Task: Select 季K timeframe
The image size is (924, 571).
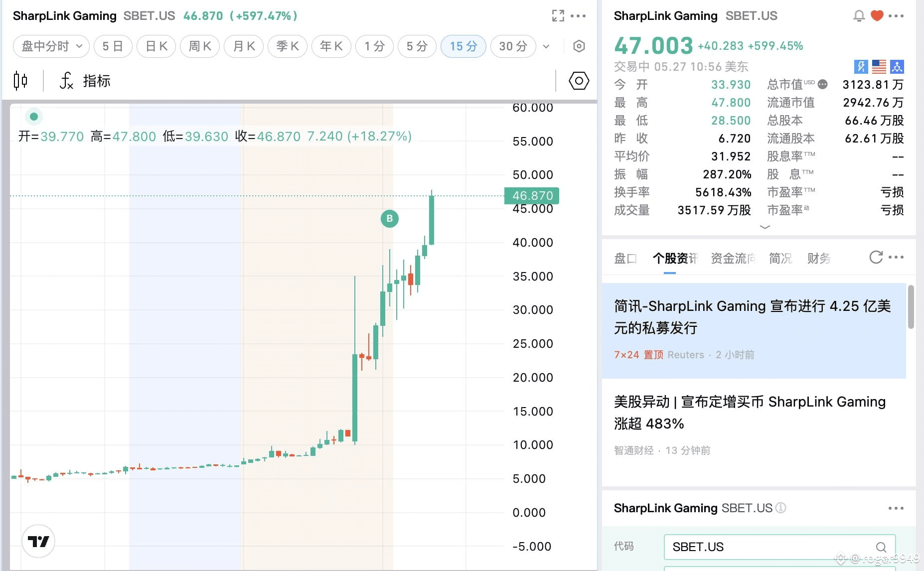Action: coord(288,46)
